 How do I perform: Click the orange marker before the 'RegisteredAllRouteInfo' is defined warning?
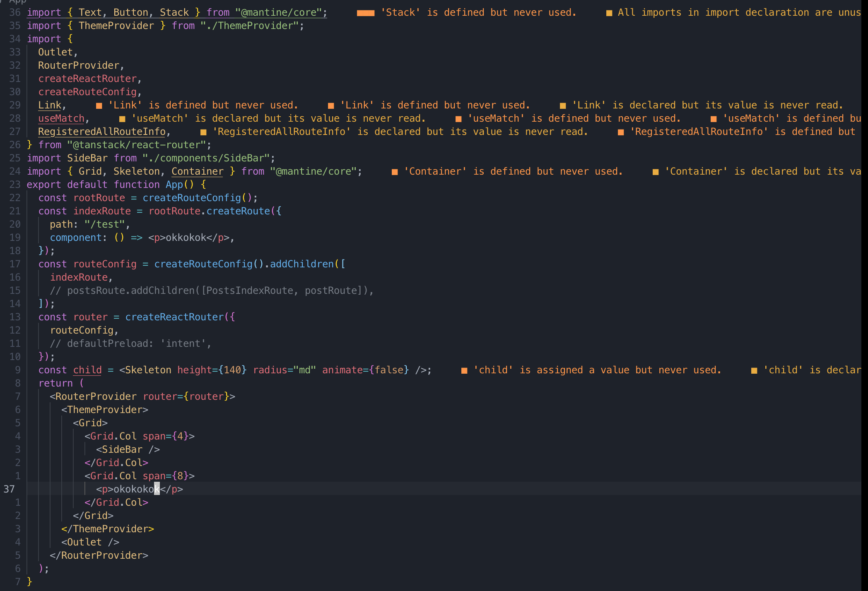pos(620,132)
